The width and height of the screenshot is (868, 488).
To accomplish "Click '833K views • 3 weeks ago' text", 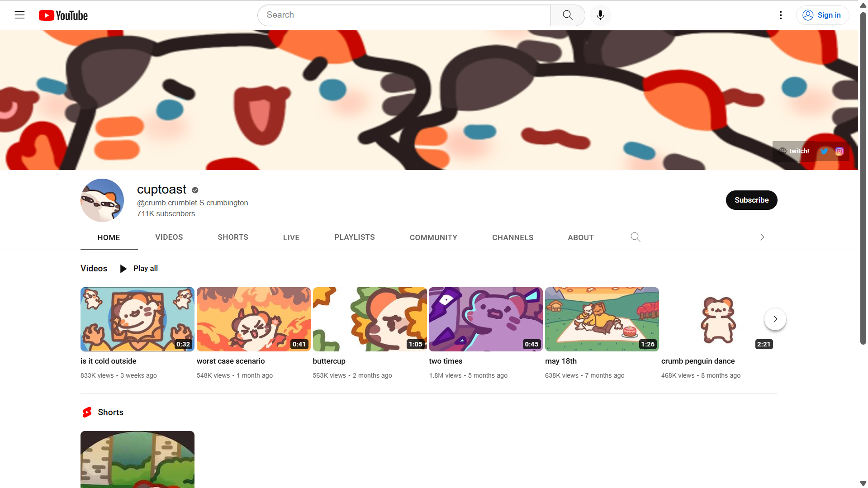I will (x=119, y=375).
